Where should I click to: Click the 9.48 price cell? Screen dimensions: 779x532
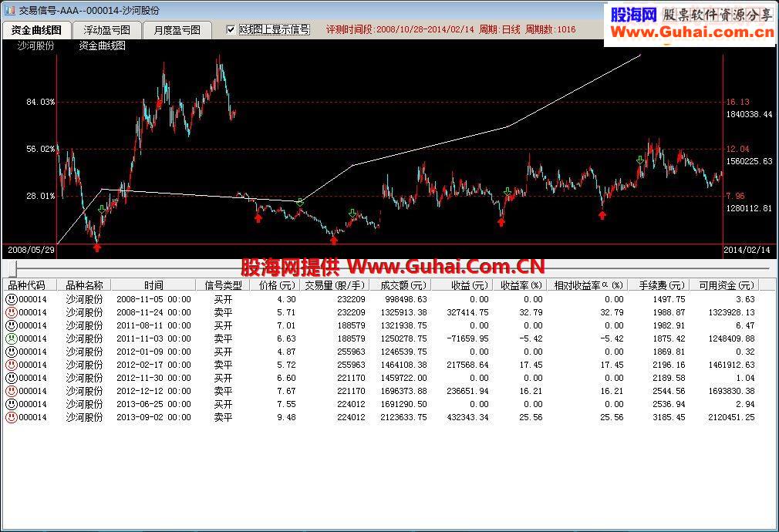tap(286, 417)
